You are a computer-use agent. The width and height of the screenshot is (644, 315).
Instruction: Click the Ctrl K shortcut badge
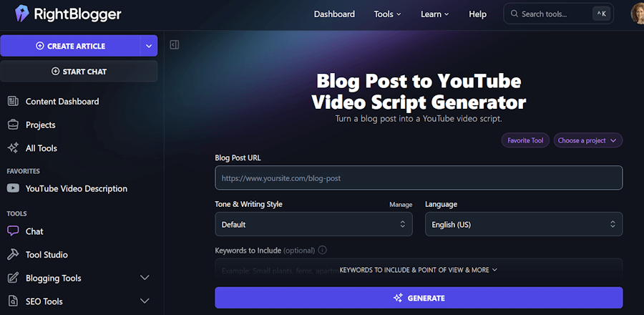(601, 14)
